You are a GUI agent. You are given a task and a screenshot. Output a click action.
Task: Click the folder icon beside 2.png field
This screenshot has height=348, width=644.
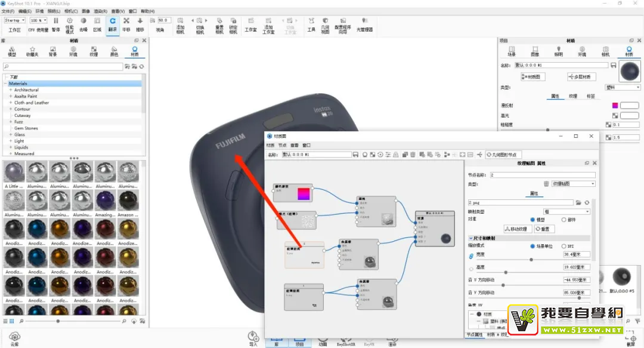coord(578,203)
